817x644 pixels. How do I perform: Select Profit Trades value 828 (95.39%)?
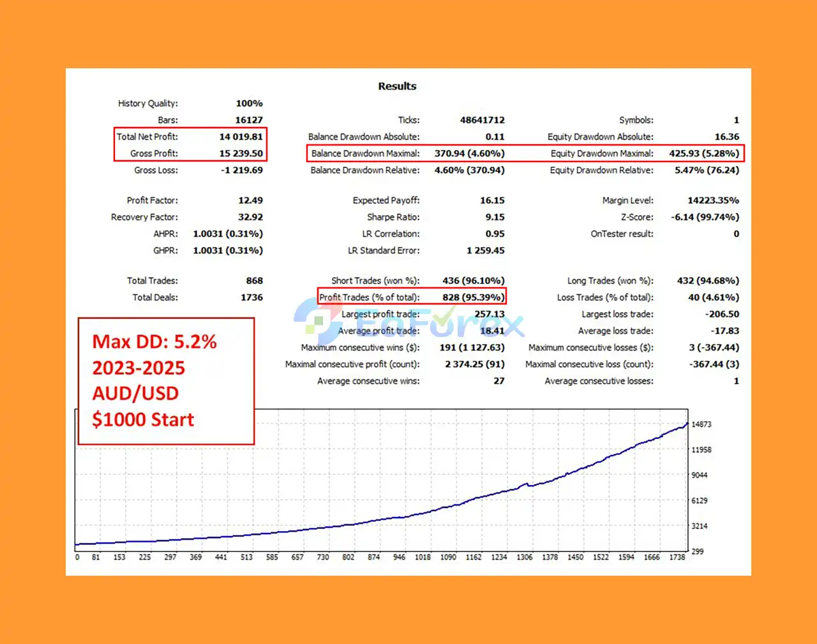click(473, 297)
